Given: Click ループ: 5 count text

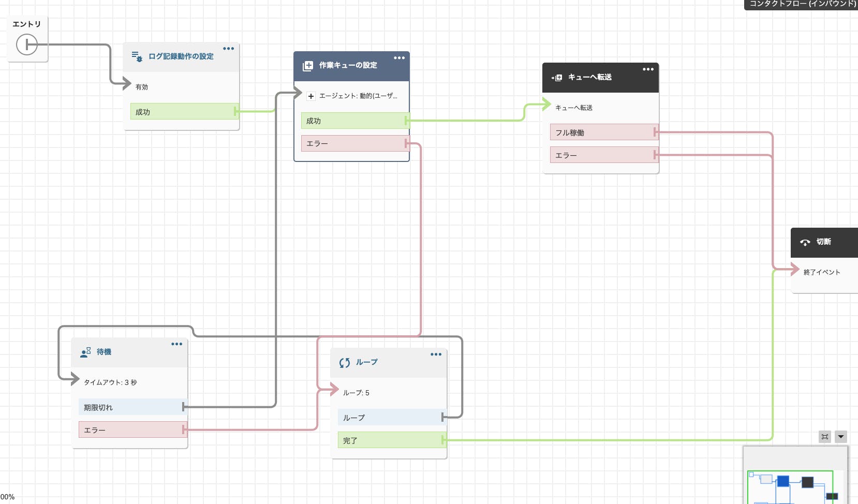Looking at the screenshot, I should (x=356, y=393).
